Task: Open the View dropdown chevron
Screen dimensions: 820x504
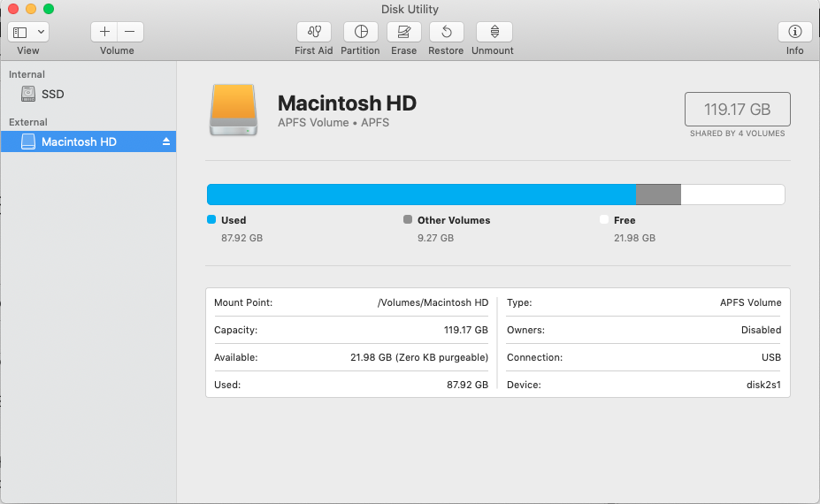Action: pyautogui.click(x=41, y=32)
